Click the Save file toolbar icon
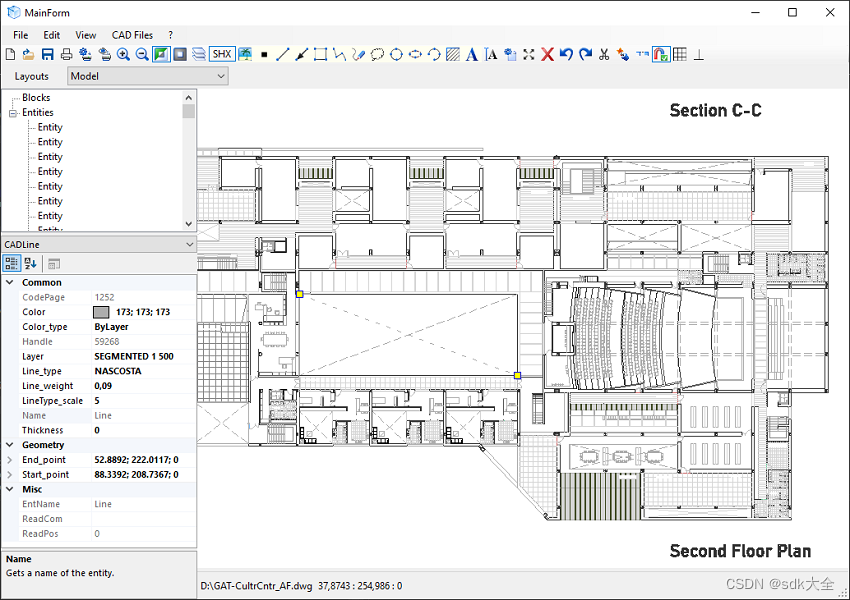This screenshot has width=850, height=600. click(x=48, y=54)
